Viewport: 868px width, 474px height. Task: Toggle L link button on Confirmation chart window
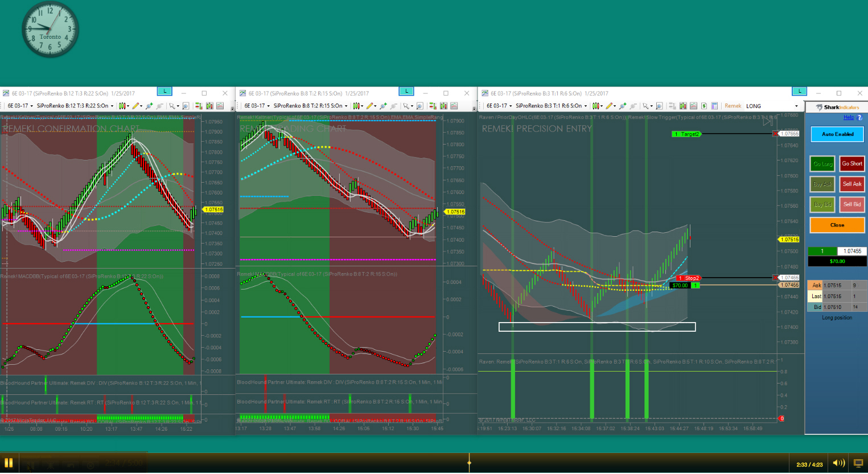click(x=164, y=91)
